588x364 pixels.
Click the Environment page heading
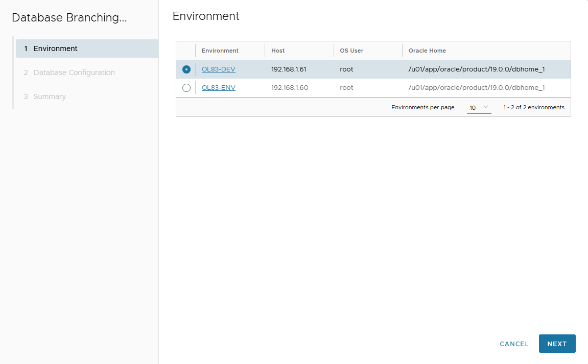click(x=206, y=16)
